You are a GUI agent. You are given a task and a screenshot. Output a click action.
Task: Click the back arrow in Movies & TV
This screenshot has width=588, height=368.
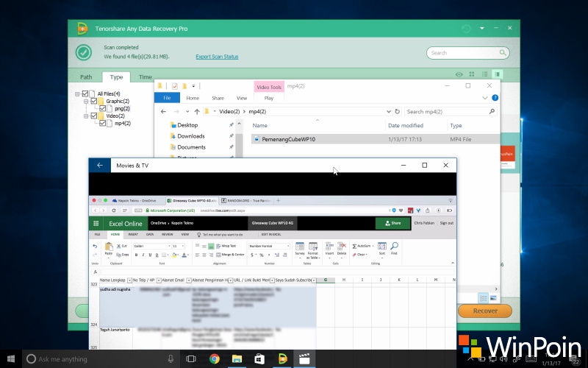pos(100,165)
